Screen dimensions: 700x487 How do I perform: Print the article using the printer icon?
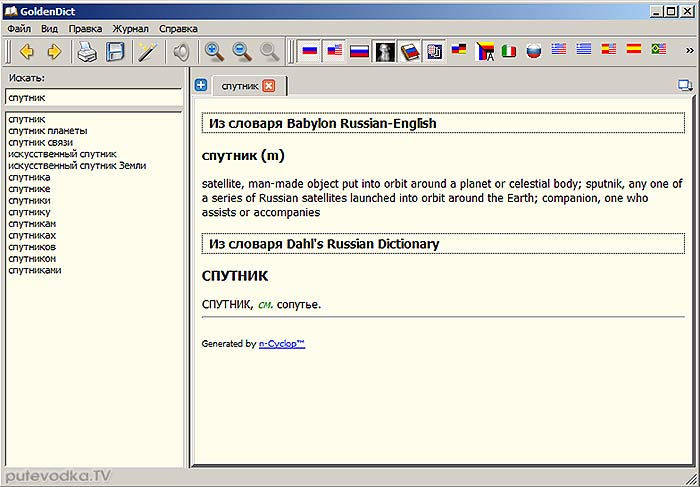[x=87, y=52]
